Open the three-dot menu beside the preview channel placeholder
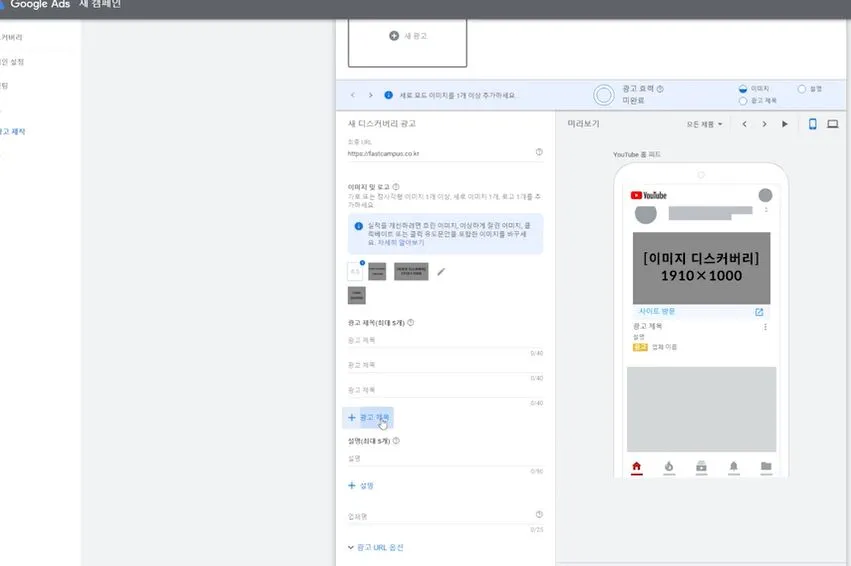Screen dimensions: 851x566 766,210
